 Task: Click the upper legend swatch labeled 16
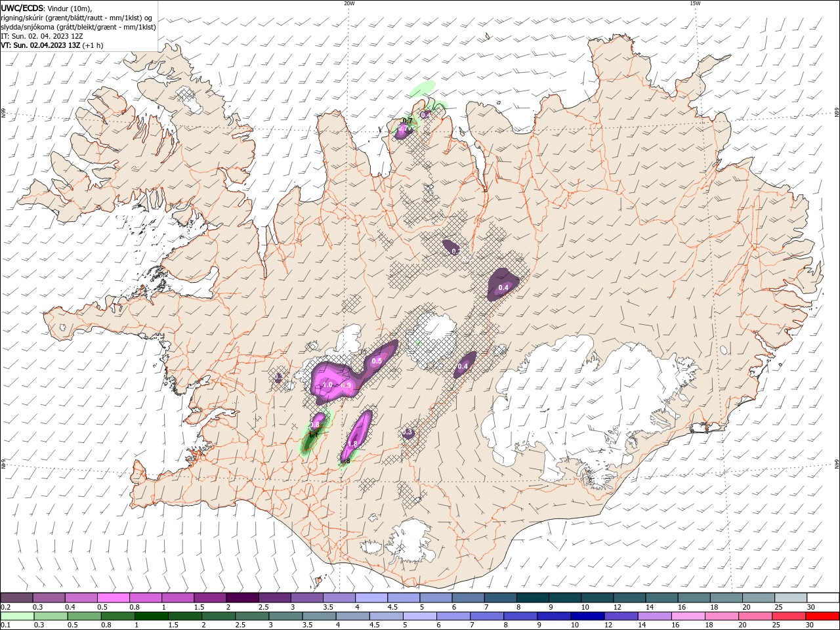pos(695,597)
